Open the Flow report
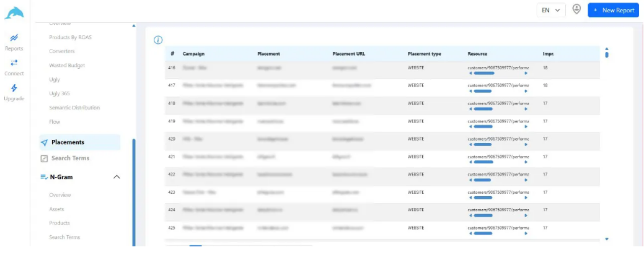 (54, 122)
